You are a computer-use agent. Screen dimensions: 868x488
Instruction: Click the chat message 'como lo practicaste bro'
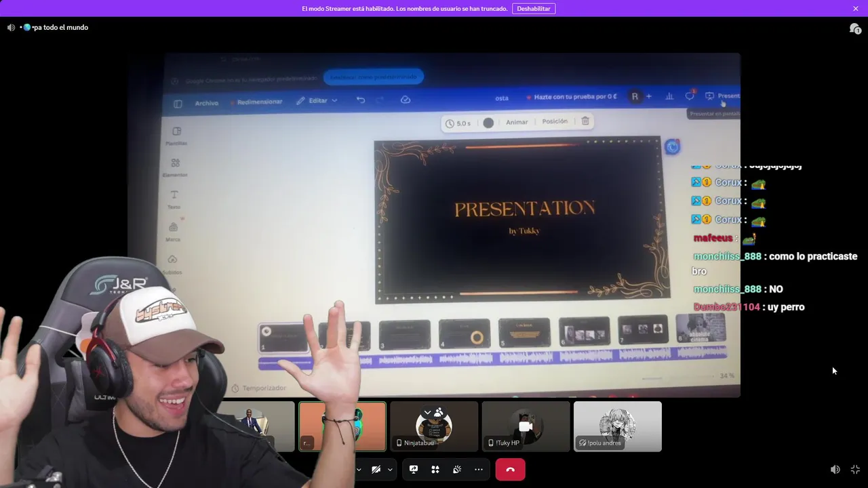pyautogui.click(x=774, y=264)
